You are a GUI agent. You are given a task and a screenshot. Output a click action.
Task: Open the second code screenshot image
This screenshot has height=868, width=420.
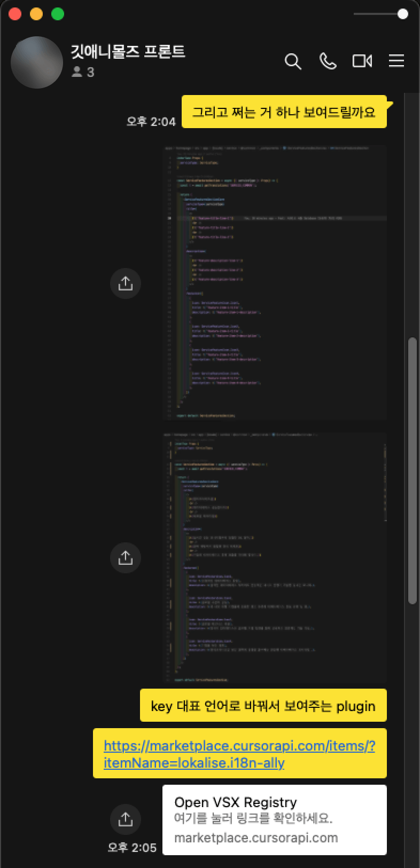click(x=274, y=557)
